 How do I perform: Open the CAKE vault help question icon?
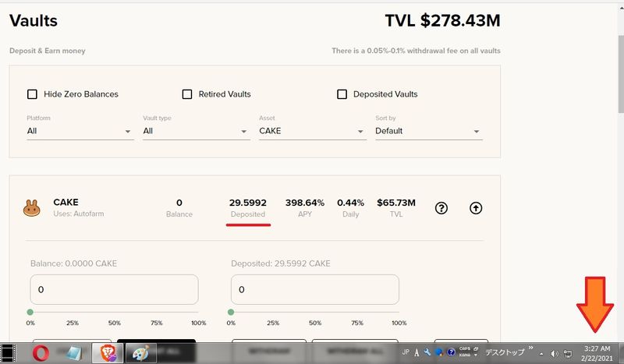coord(441,208)
